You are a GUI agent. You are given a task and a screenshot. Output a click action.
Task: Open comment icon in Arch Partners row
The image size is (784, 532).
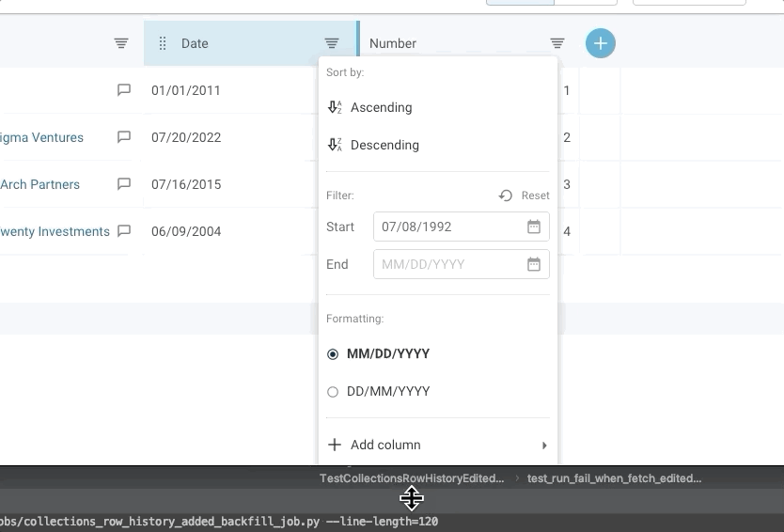[x=123, y=184]
